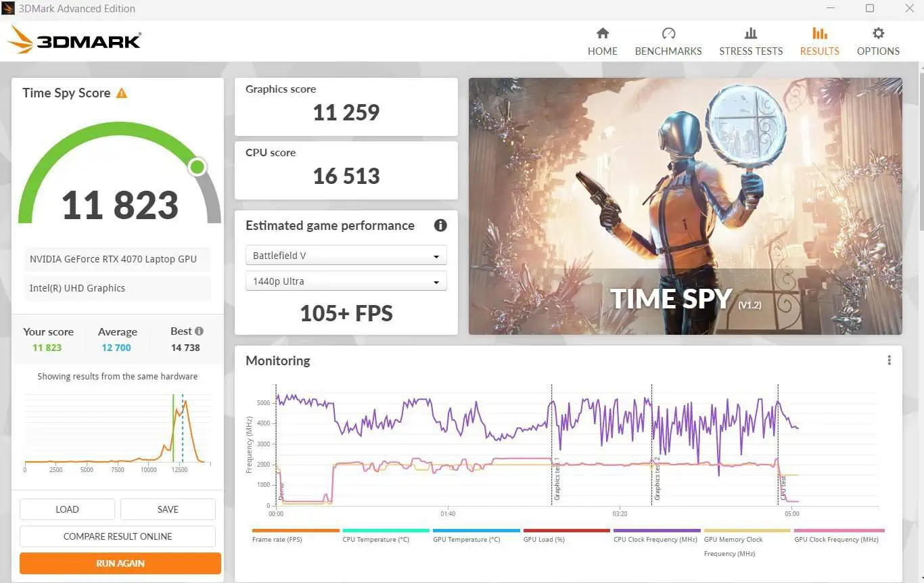Open Monitoring three-dot options menu
This screenshot has width=924, height=583.
click(x=889, y=360)
